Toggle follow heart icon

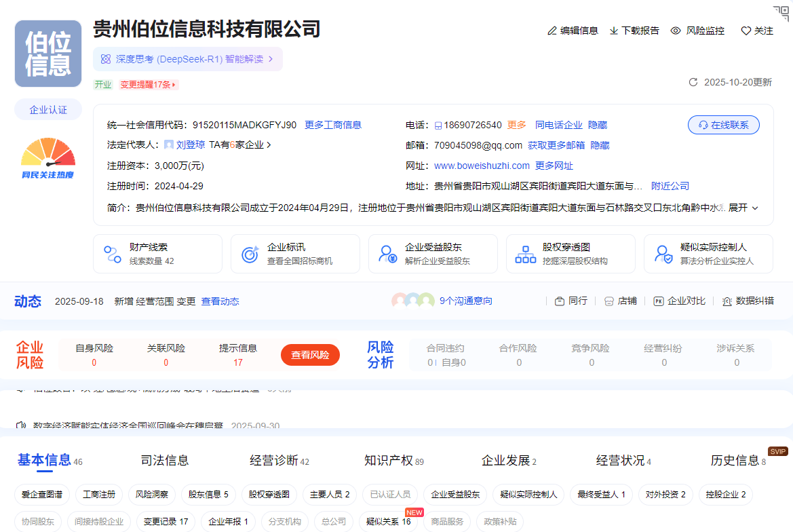(x=746, y=31)
